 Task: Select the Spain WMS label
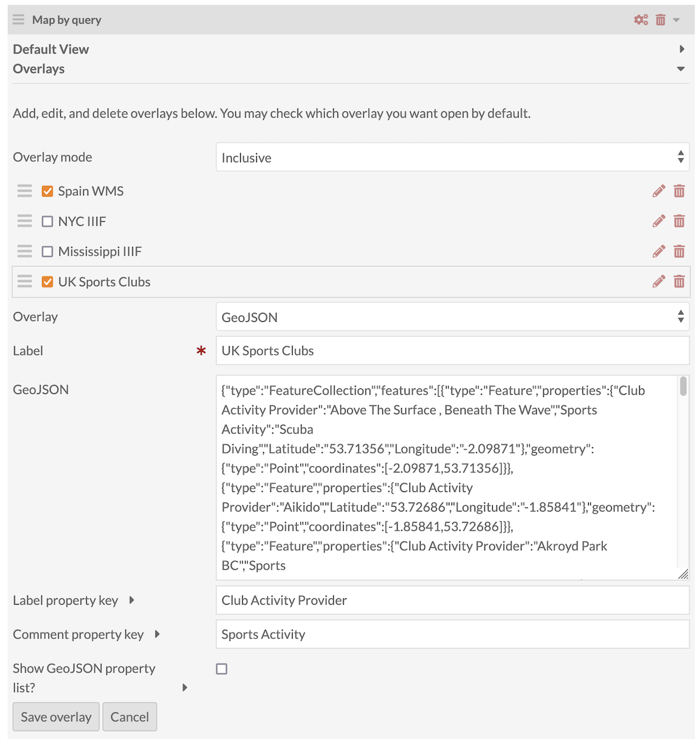[91, 191]
